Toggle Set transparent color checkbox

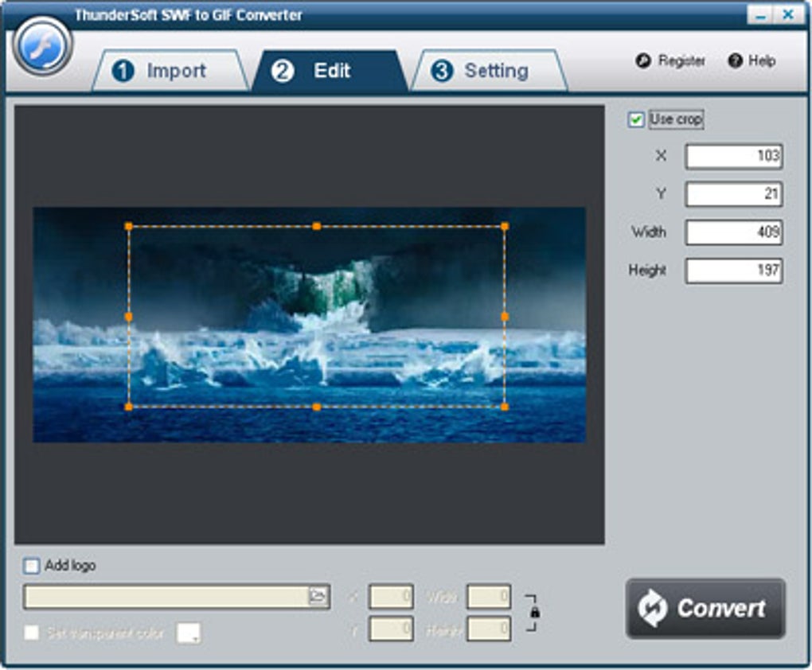[32, 632]
